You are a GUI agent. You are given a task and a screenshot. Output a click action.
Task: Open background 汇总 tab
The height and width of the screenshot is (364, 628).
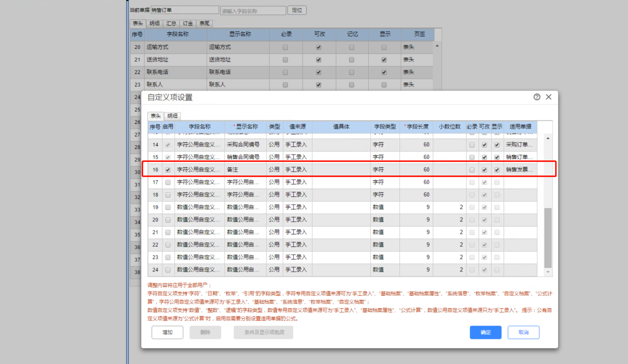[x=171, y=23]
